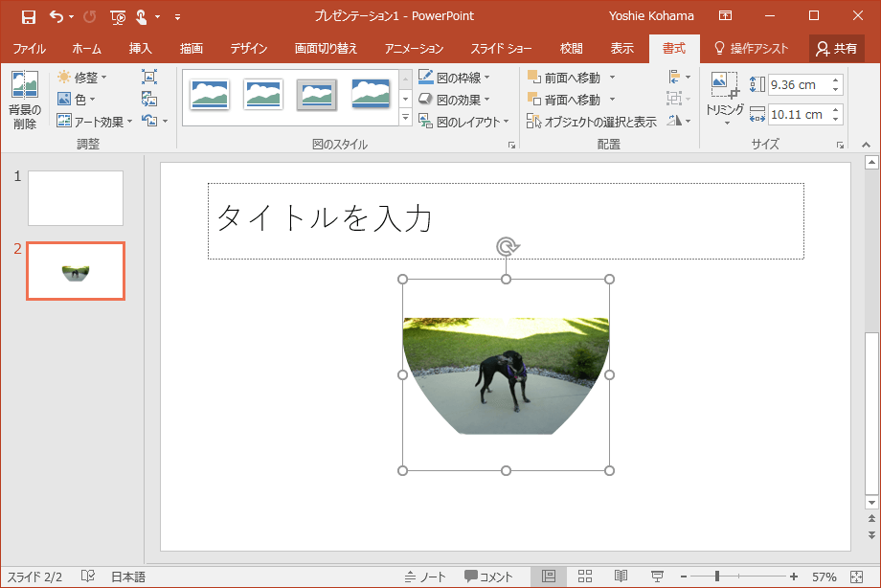Viewport: 881px width, 588px height.
Task: Click the 共有 (Share) button
Action: click(x=836, y=49)
